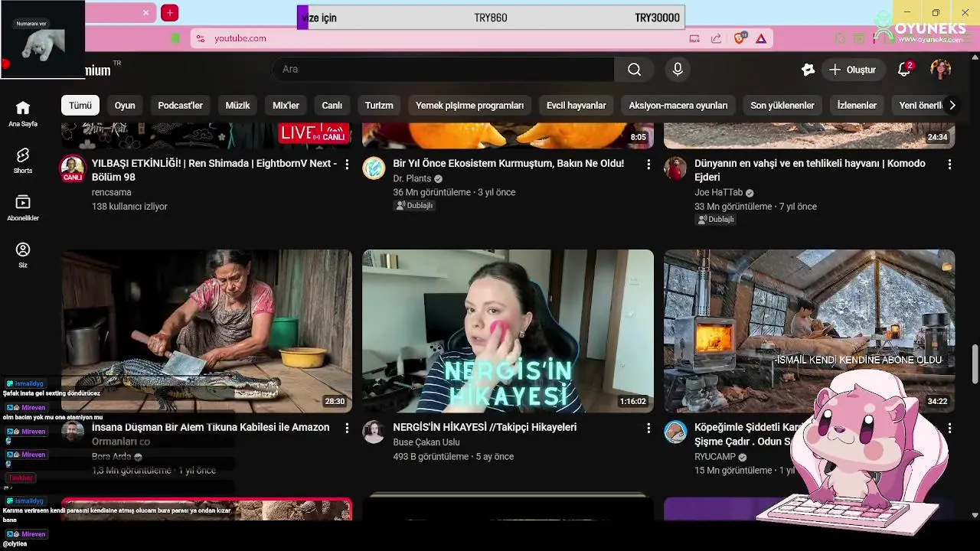This screenshot has height=551, width=980.
Task: Play the winter tent camping thumbnail
Action: coord(809,331)
